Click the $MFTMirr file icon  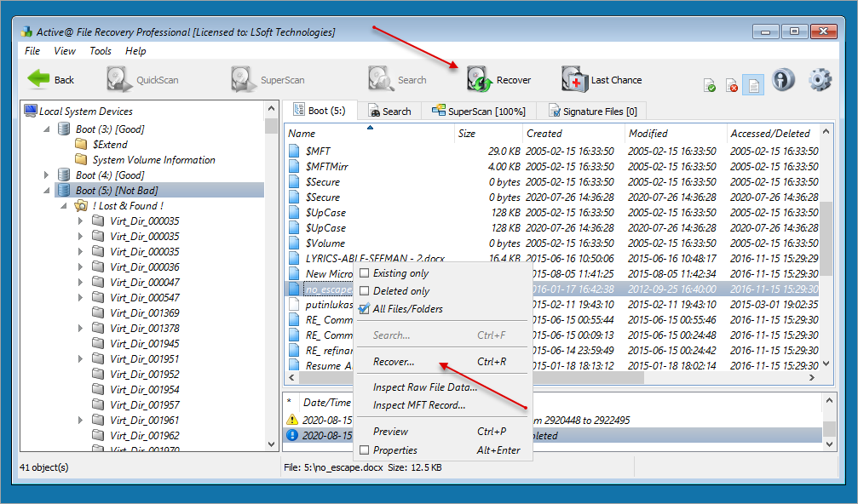(295, 166)
